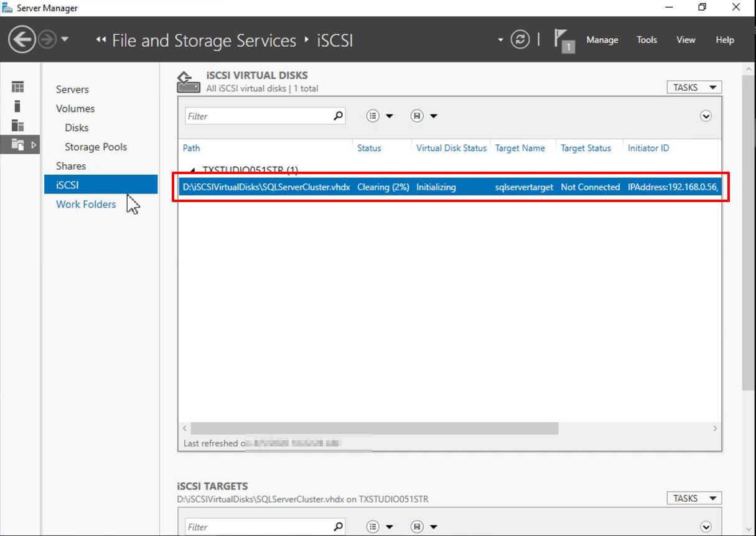Screen dimensions: 756x536
Task: Click the Not Connected target status cell
Action: coord(590,187)
